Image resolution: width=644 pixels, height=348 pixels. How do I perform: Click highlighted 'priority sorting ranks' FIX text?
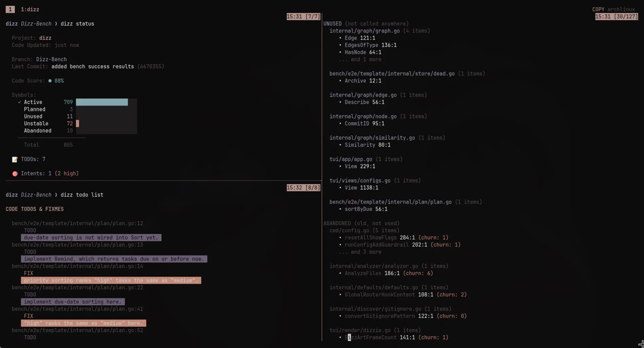pos(111,280)
